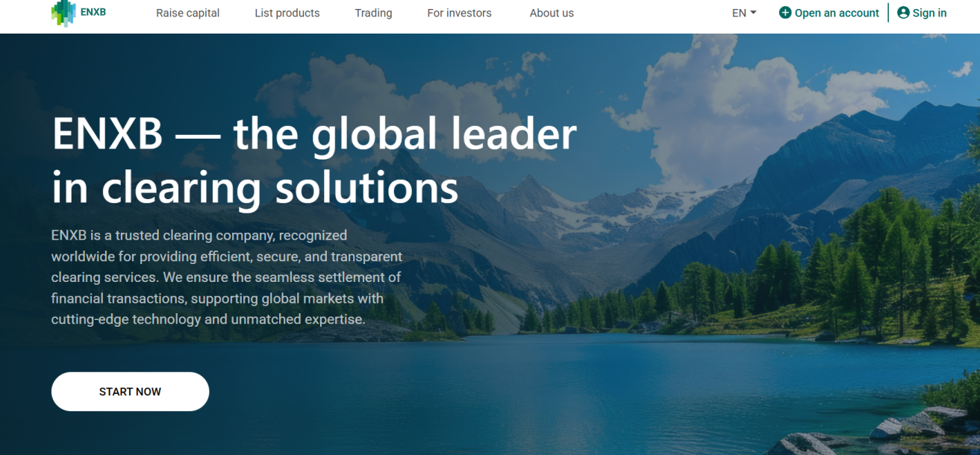Click the ENXB brand name text in header
The width and height of the screenshot is (980, 455).
[93, 13]
